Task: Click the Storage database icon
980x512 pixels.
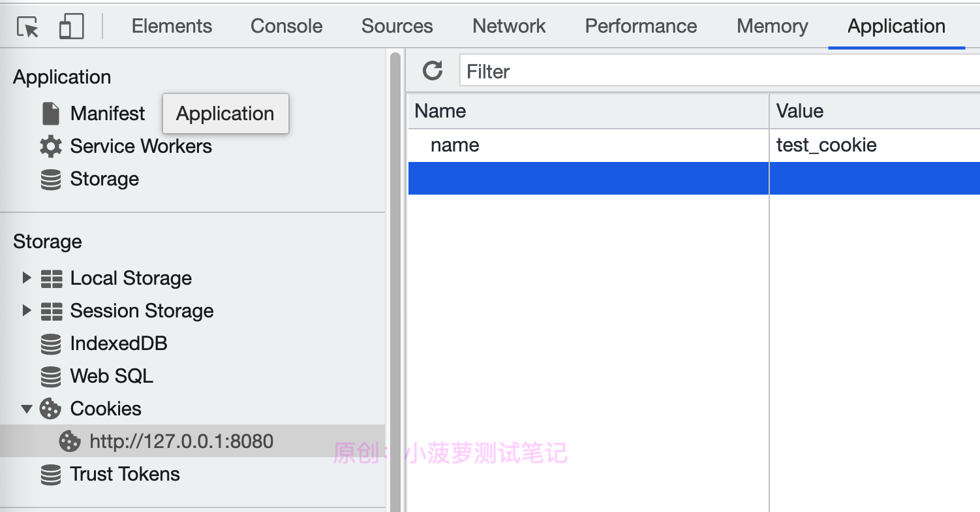Action: (x=51, y=178)
